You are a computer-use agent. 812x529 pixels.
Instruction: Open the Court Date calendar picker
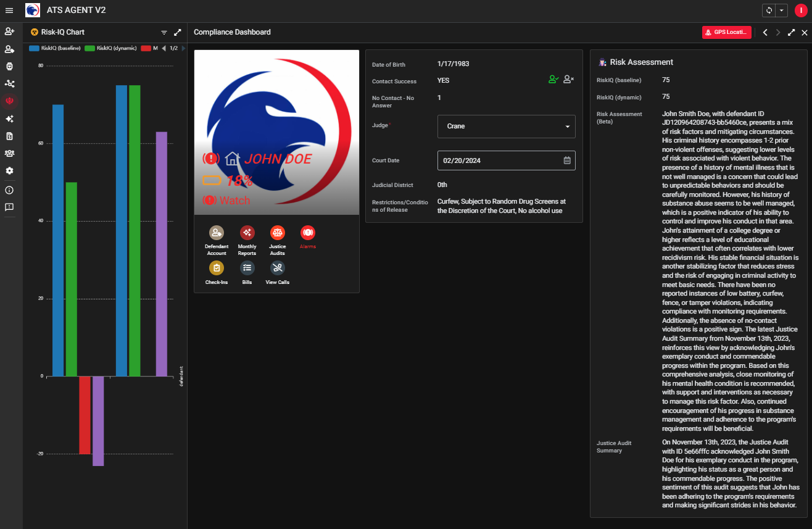click(567, 160)
